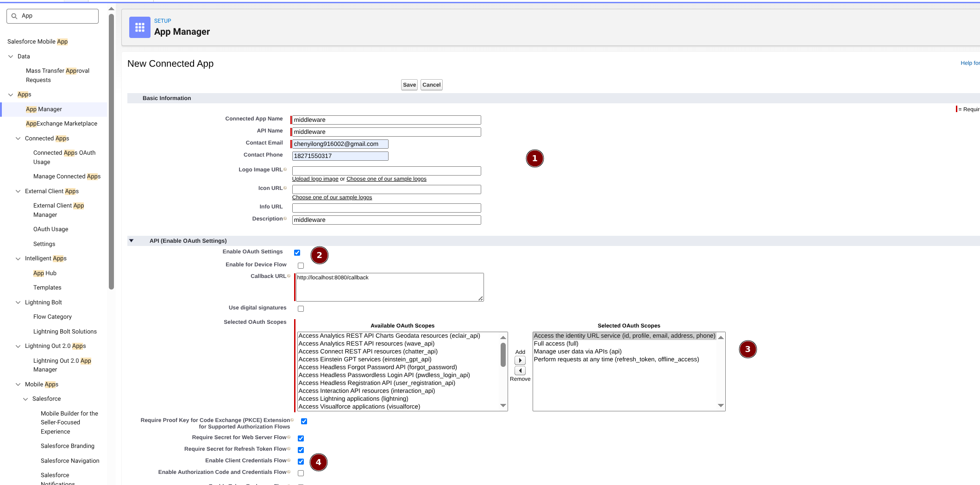Image resolution: width=980 pixels, height=485 pixels.
Task: Click the Contact Email input field
Action: pyautogui.click(x=340, y=144)
